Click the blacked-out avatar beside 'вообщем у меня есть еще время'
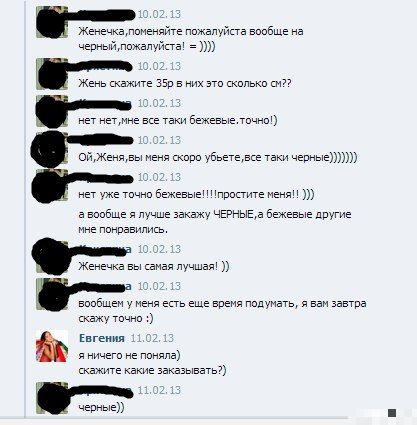417x425 pixels. click(52, 294)
